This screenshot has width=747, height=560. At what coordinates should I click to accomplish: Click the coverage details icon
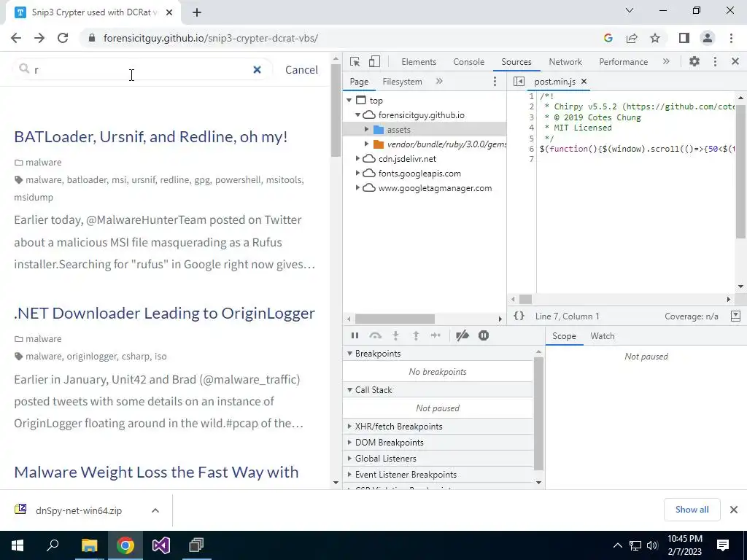click(735, 316)
